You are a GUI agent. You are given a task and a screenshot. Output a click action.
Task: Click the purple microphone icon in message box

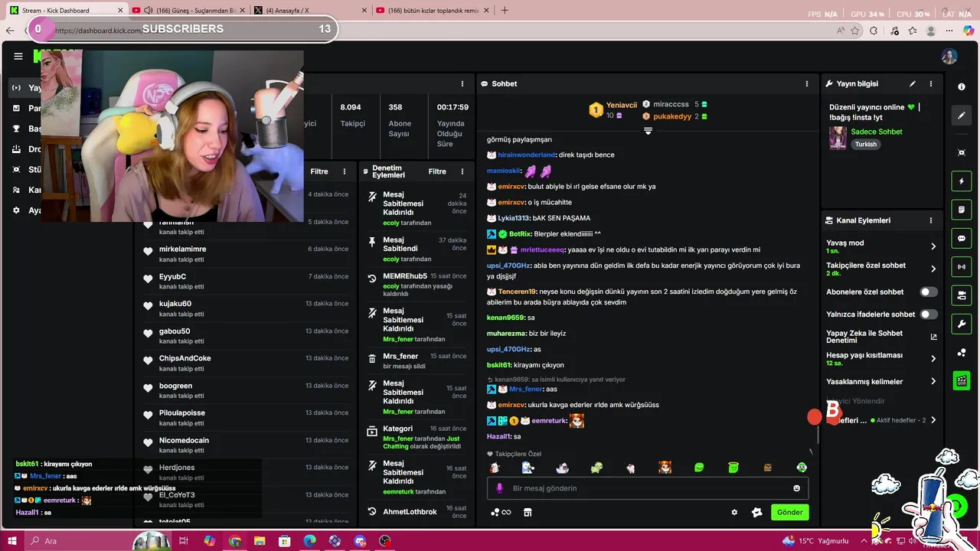pos(499,488)
